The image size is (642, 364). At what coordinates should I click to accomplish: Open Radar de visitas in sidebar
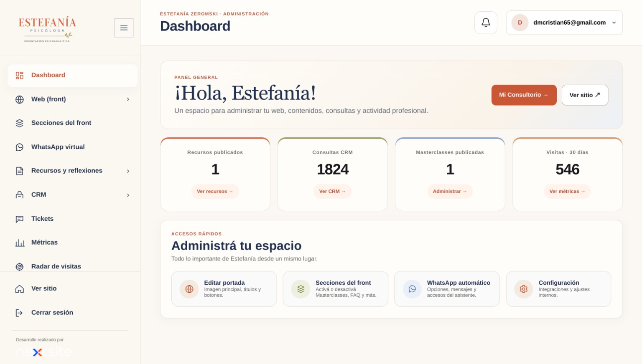(x=72, y=265)
